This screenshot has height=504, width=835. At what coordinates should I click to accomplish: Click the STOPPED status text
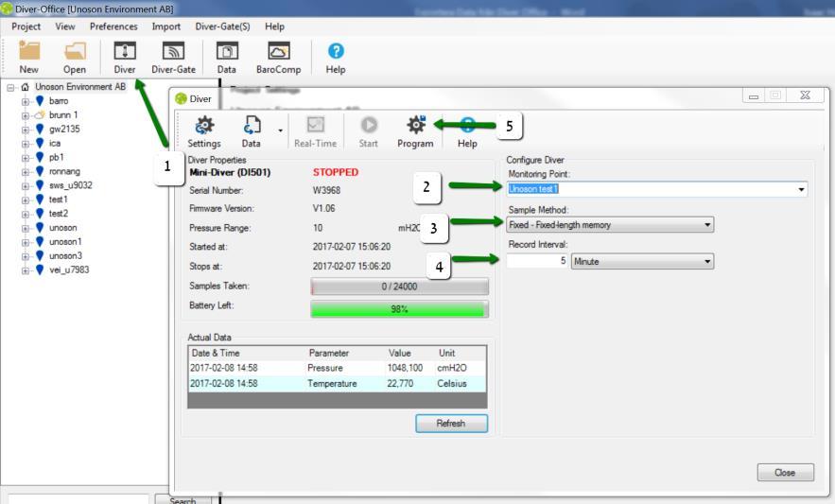336,172
